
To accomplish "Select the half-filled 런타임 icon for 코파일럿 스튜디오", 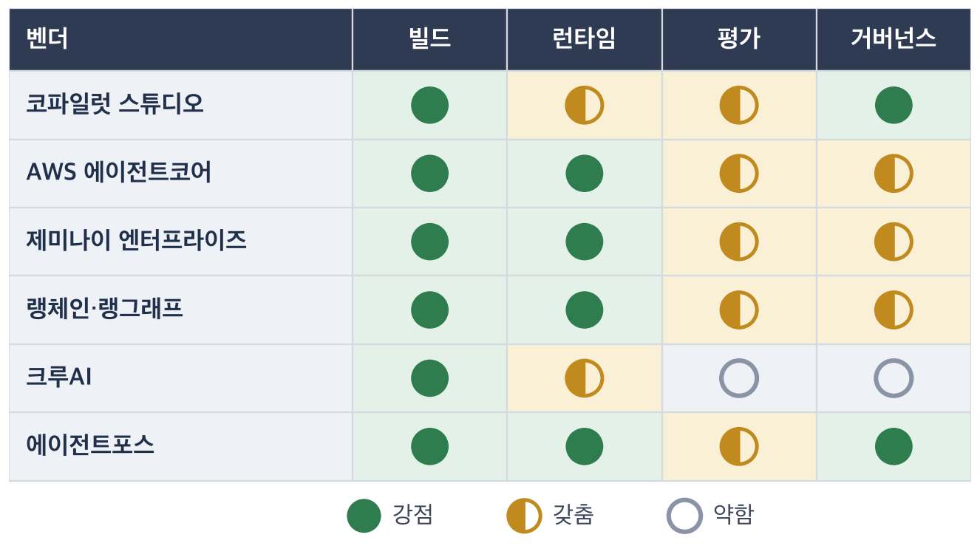I will tap(585, 105).
